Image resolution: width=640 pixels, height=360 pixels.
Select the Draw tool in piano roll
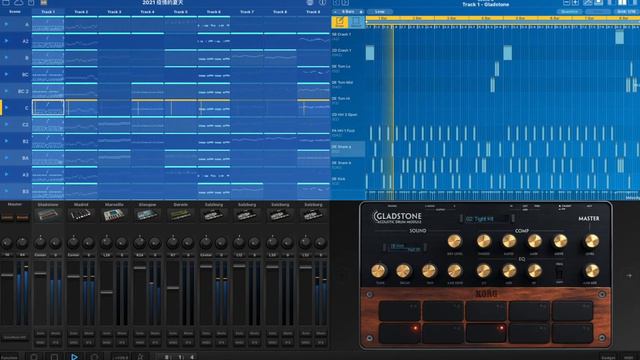(340, 22)
